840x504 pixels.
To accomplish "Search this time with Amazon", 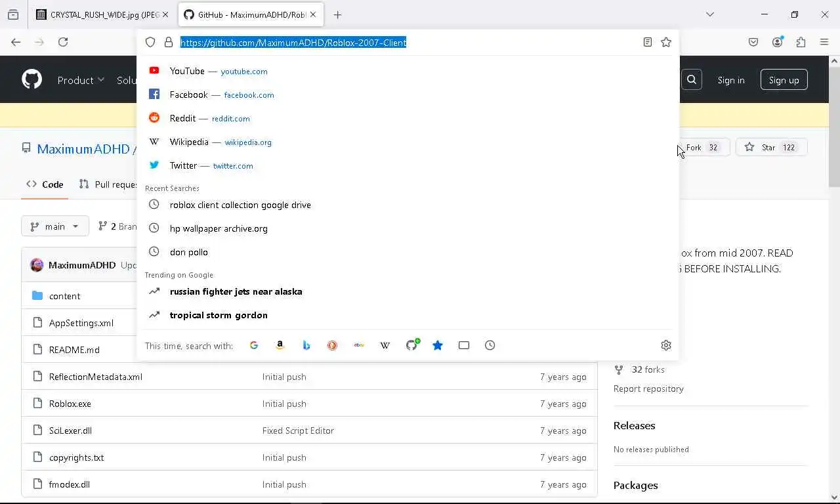I will tap(280, 345).
